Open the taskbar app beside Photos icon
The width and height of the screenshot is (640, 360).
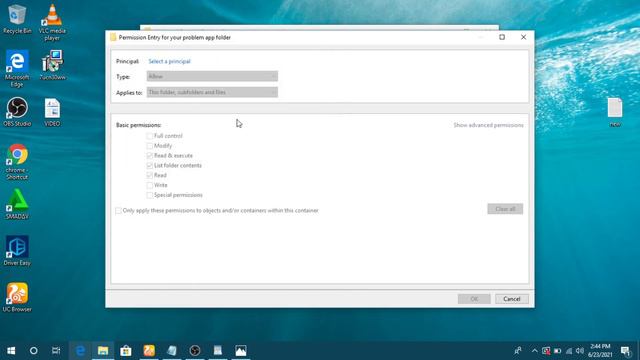coord(218,351)
